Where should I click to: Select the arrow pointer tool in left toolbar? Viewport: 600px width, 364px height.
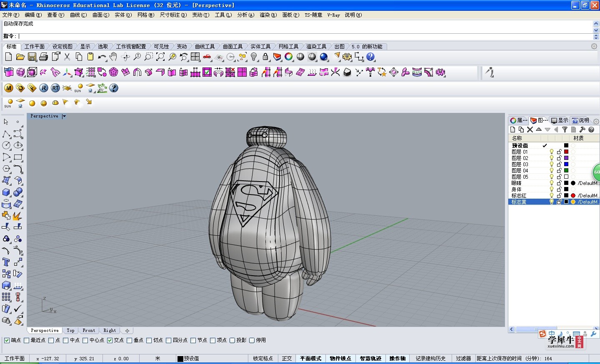pos(6,122)
